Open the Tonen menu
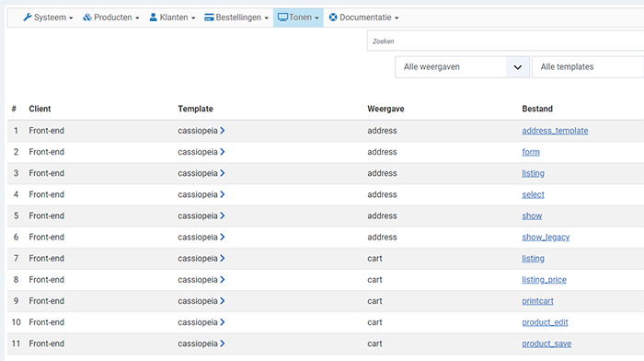The width and height of the screenshot is (644, 361). 298,17
